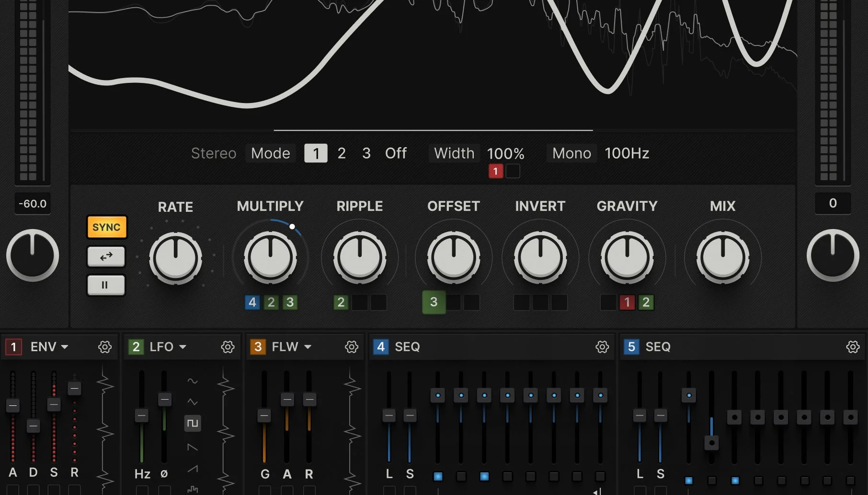Image resolution: width=868 pixels, height=495 pixels.
Task: Click the RATE knob
Action: [x=175, y=258]
